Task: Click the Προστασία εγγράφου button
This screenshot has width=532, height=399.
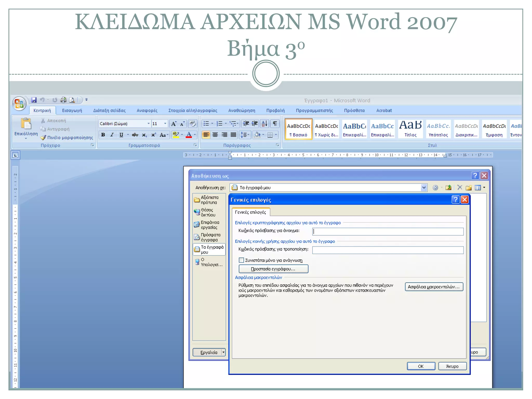Action: click(x=273, y=269)
